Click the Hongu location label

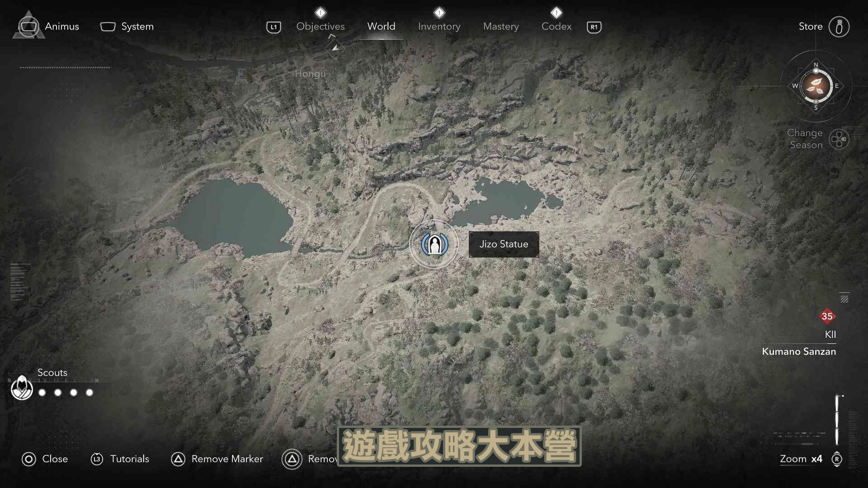coord(310,74)
